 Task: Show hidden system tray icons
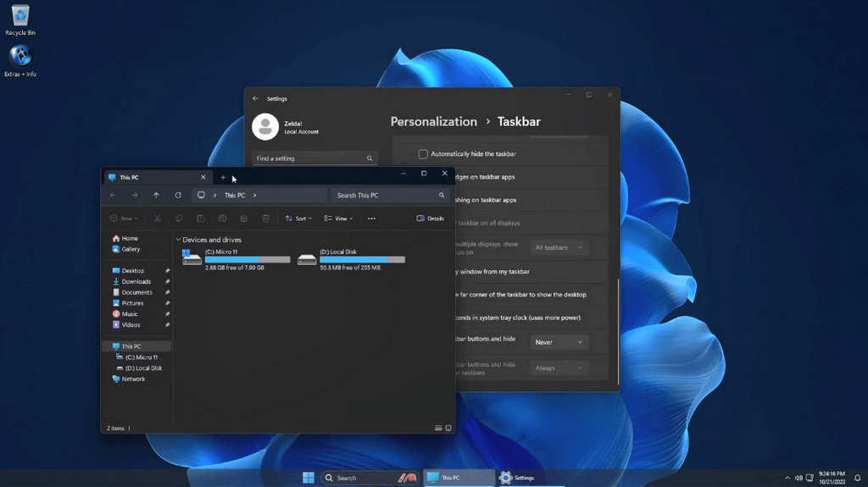click(x=787, y=478)
